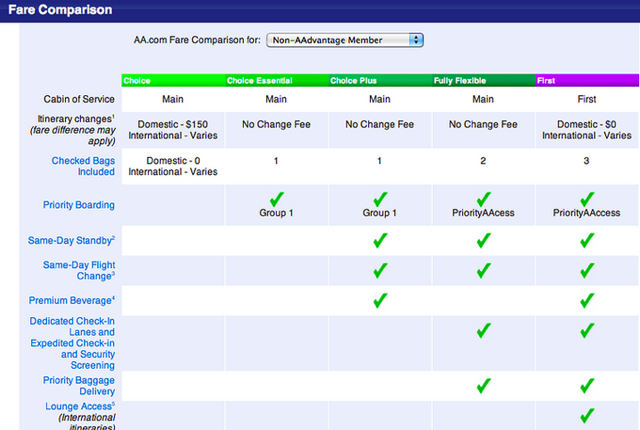Select the Choice column header

(x=173, y=80)
